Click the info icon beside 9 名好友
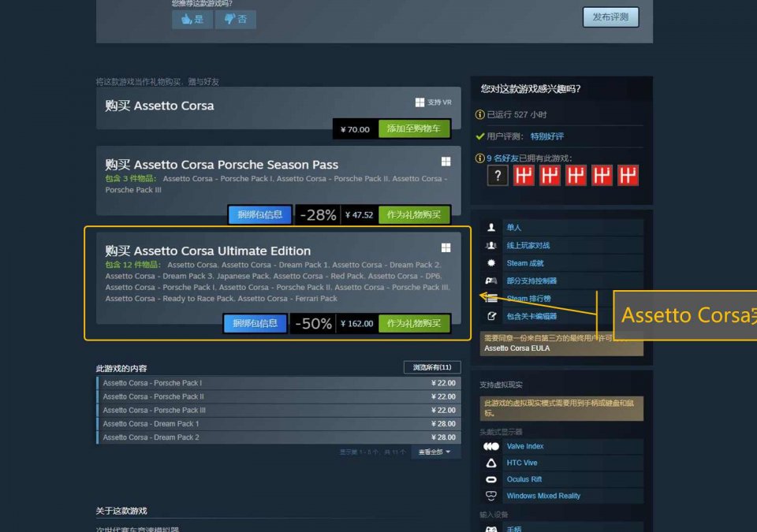Image resolution: width=757 pixels, height=532 pixels. (x=480, y=158)
